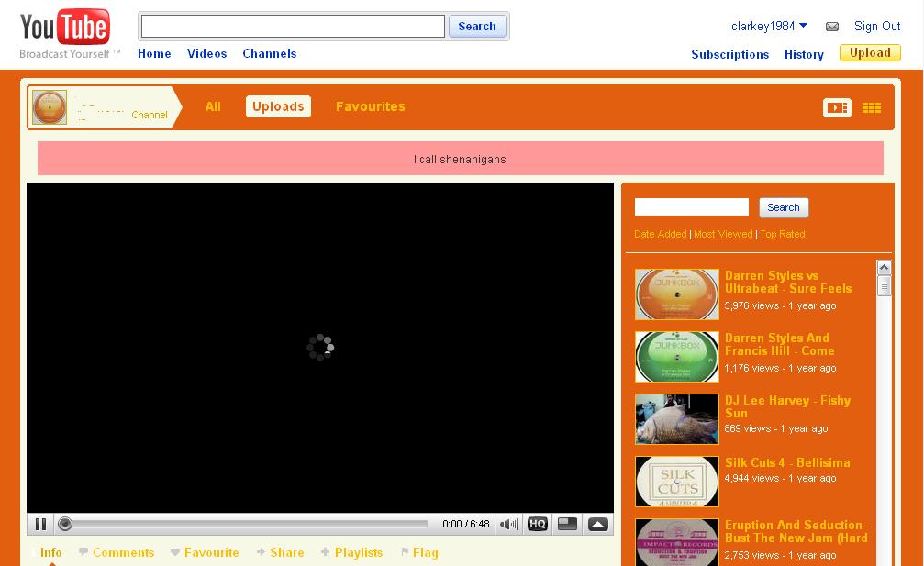Click the Channel label in header
924x566 pixels.
point(149,115)
